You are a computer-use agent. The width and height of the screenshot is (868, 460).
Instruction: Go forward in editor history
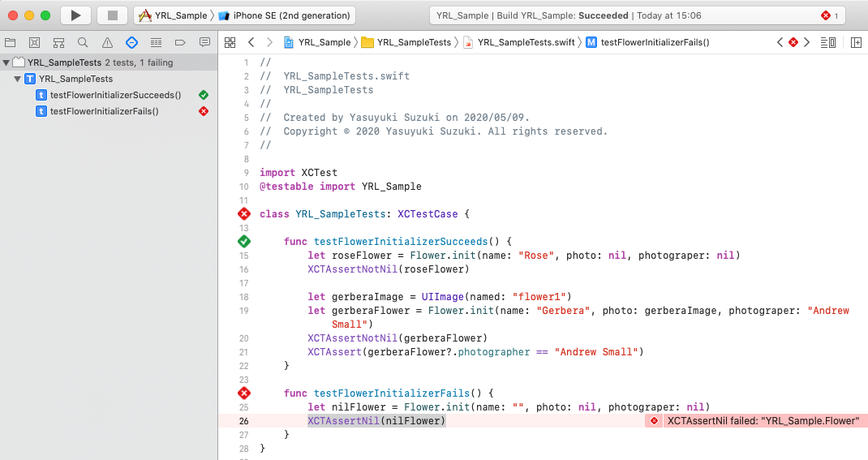(x=269, y=43)
